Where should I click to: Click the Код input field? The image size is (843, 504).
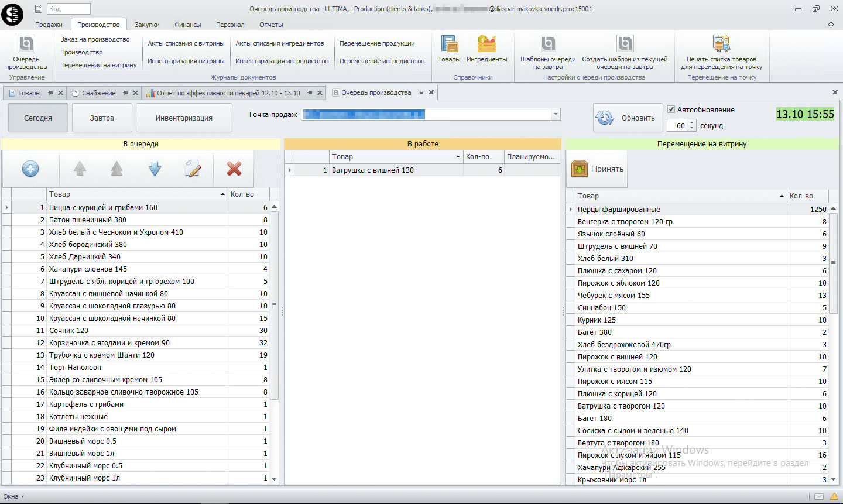[68, 9]
